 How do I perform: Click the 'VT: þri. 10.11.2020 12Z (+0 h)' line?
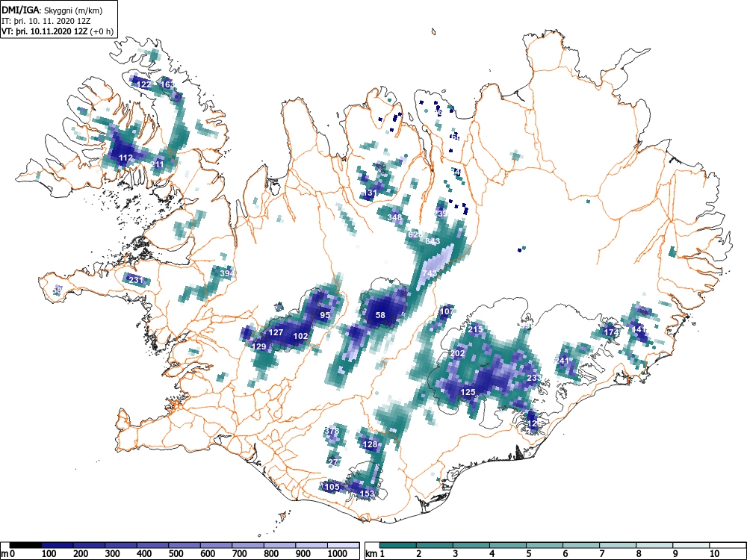58,32
